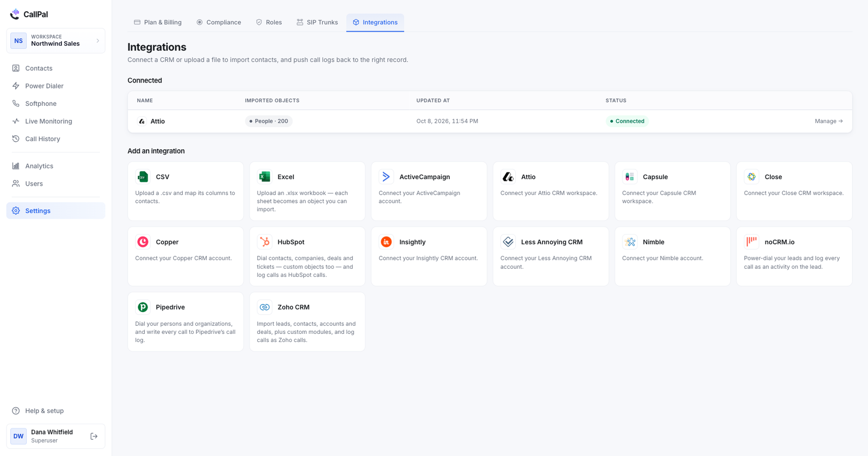Expand the Northwind Sales workspace switcher
The image size is (868, 456).
coord(56,41)
